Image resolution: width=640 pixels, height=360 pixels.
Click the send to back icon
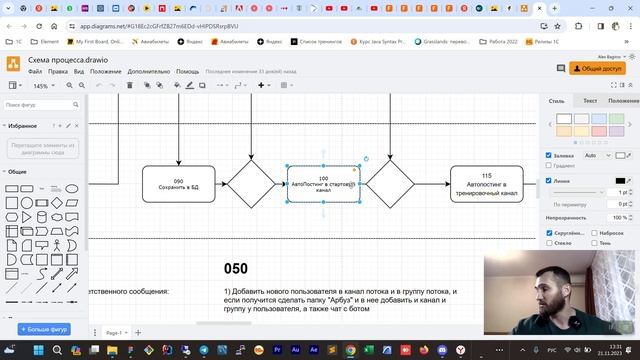(x=160, y=85)
